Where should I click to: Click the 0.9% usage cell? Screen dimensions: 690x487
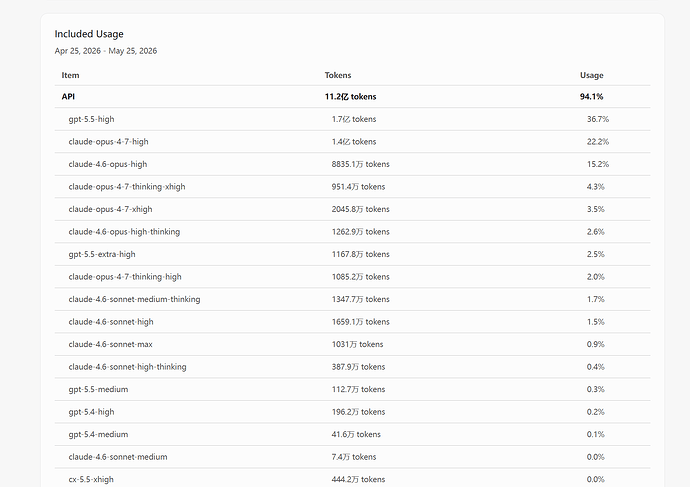(596, 344)
